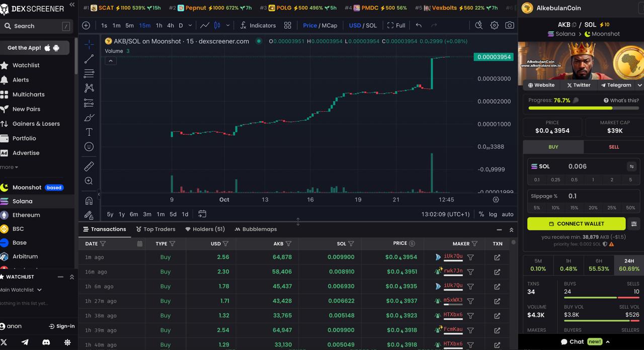Click the Sign-in button
The width and height of the screenshot is (644, 350).
click(61, 326)
